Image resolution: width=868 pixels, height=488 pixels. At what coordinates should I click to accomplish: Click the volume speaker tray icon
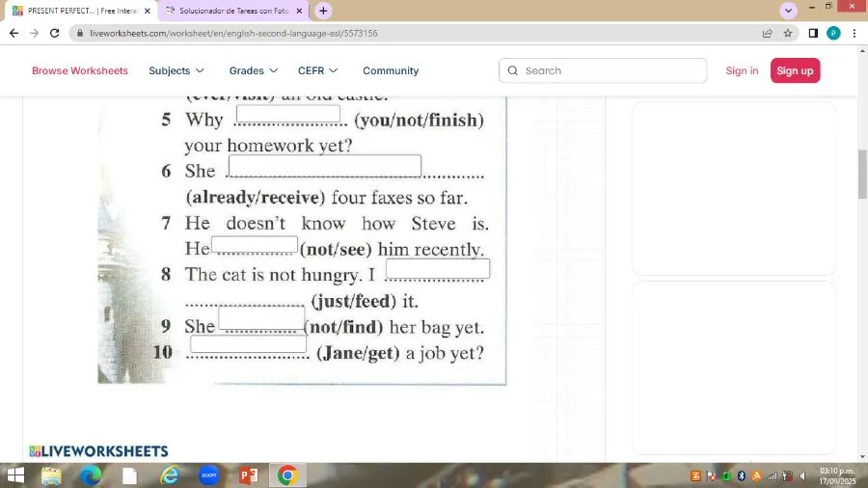[802, 475]
